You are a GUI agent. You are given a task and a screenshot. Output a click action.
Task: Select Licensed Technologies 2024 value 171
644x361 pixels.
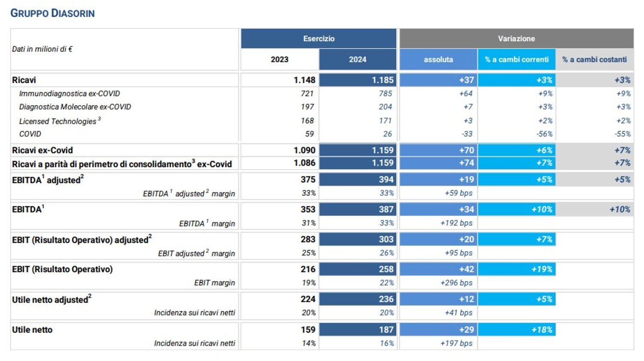385,121
